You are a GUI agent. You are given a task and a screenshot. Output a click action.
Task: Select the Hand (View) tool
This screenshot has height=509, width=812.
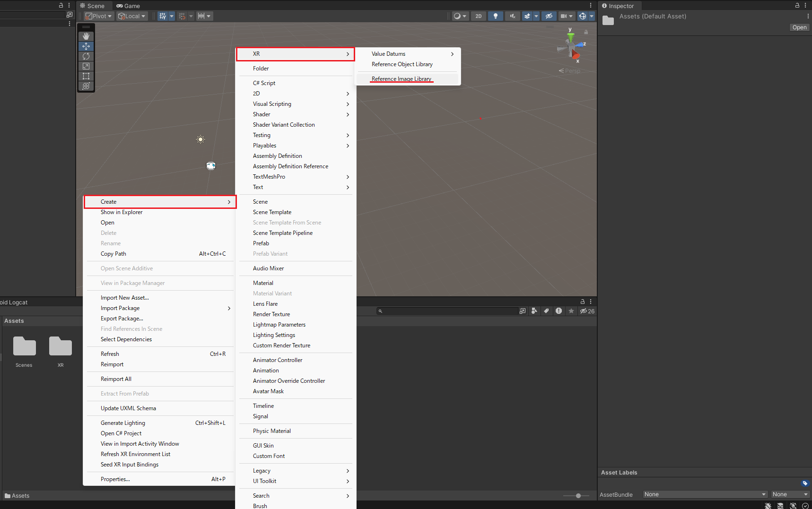(x=86, y=36)
